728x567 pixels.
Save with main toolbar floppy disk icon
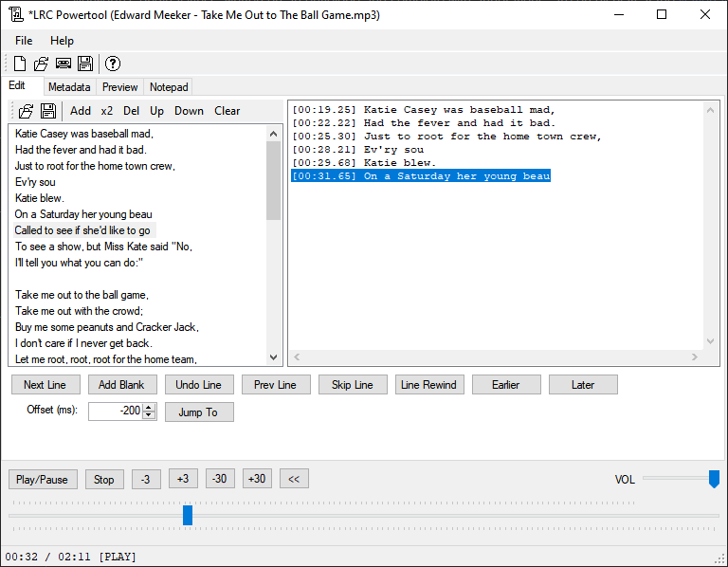coord(85,64)
